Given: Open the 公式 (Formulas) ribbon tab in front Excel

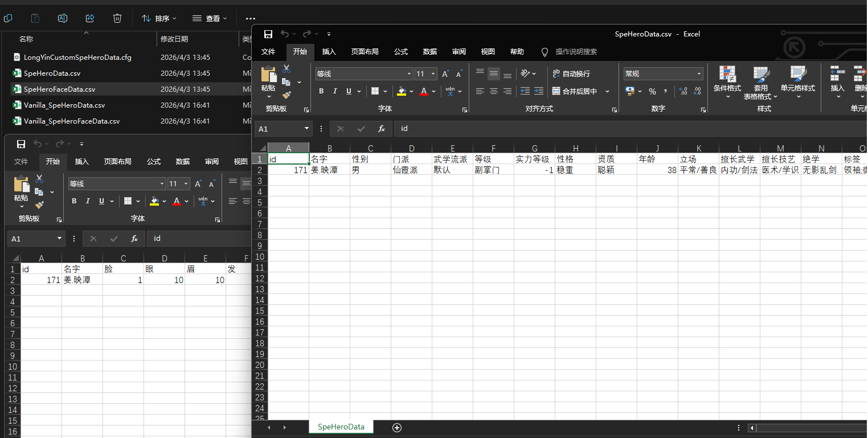Looking at the screenshot, I should 400,52.
